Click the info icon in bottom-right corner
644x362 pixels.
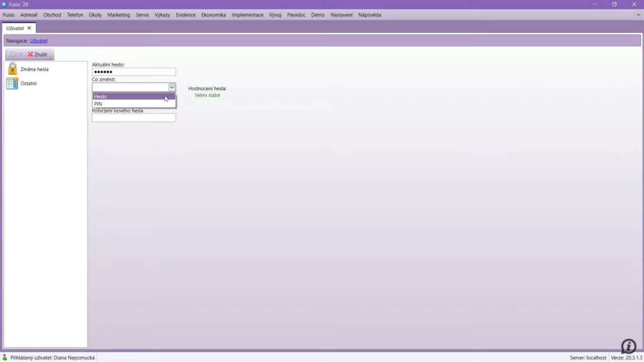[628, 346]
